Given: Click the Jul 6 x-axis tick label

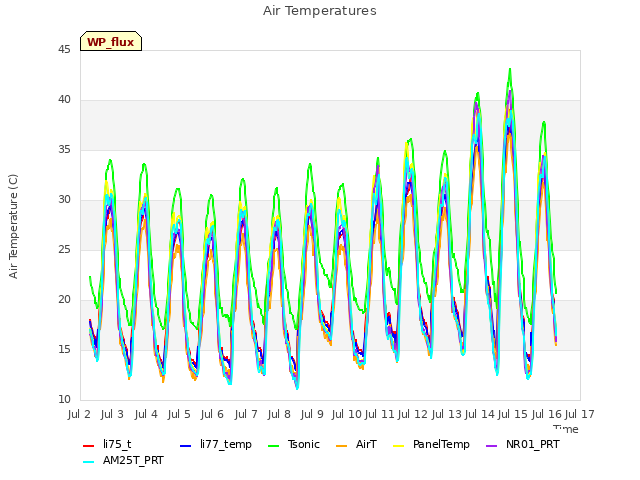Looking at the screenshot, I should coord(212,415).
